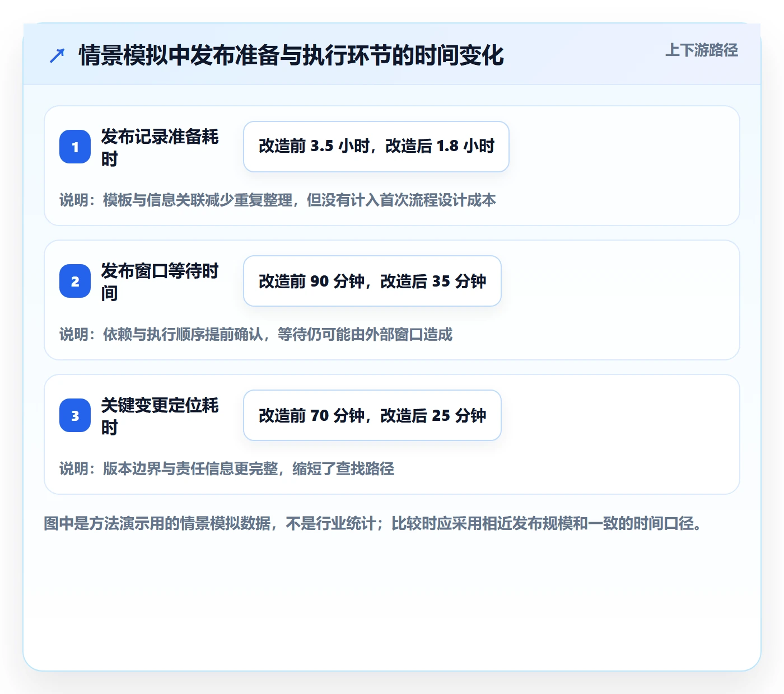784x694 pixels.
Task: Click the 发布窗口等待时间 heading
Action: 160,282
